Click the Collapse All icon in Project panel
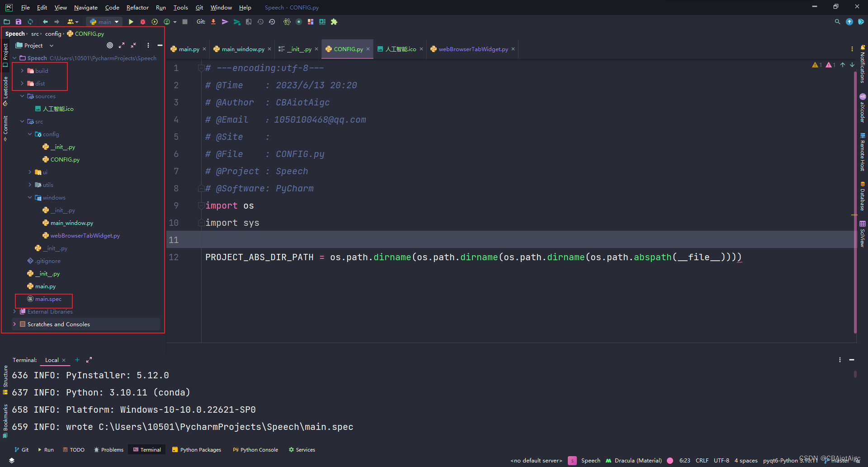The height and width of the screenshot is (467, 868). [133, 45]
